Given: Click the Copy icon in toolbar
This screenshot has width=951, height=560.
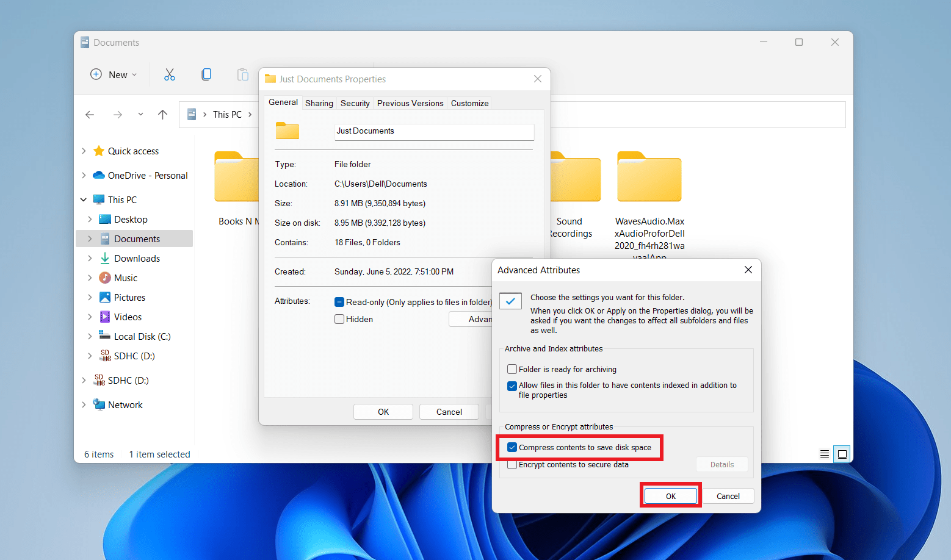Looking at the screenshot, I should point(206,74).
